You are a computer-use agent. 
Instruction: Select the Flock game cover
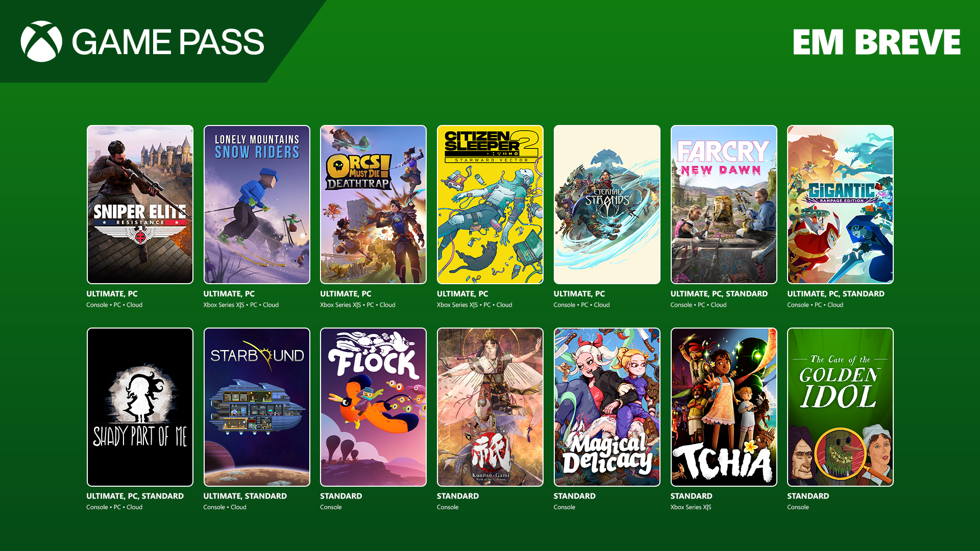(373, 407)
